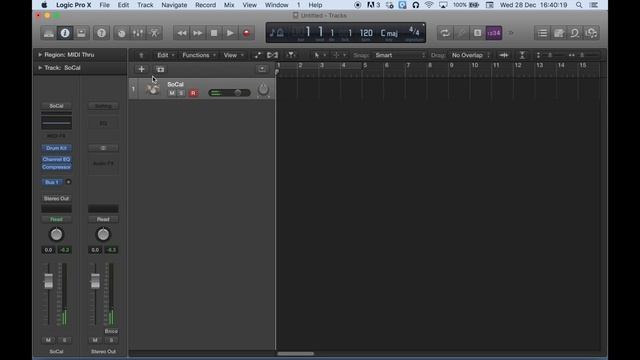Adjust the SoCal track volume slider
Image resolution: width=640 pixels, height=360 pixels.
point(229,93)
